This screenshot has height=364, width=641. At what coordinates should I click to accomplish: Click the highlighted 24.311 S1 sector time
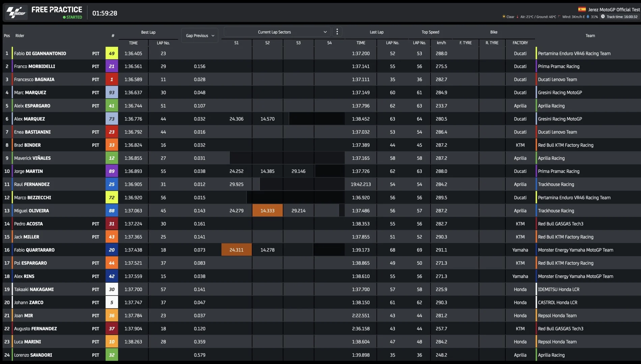tap(236, 250)
